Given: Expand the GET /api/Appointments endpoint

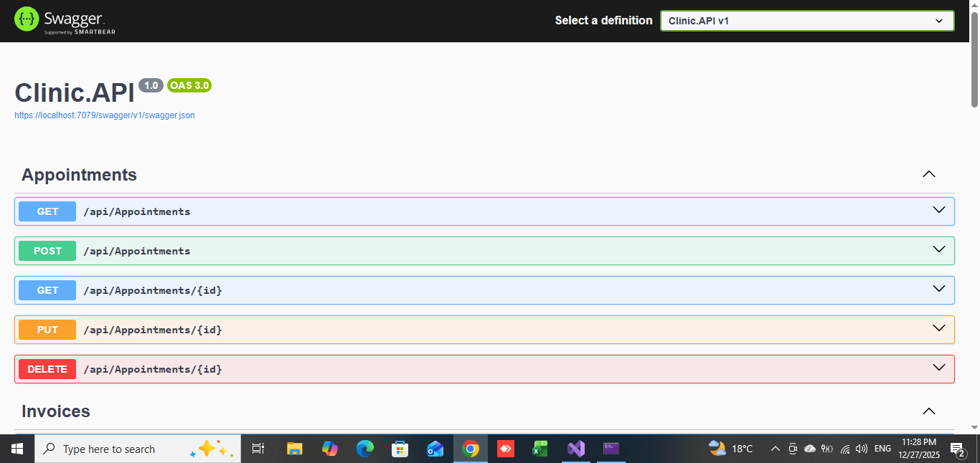Looking at the screenshot, I should (x=484, y=211).
